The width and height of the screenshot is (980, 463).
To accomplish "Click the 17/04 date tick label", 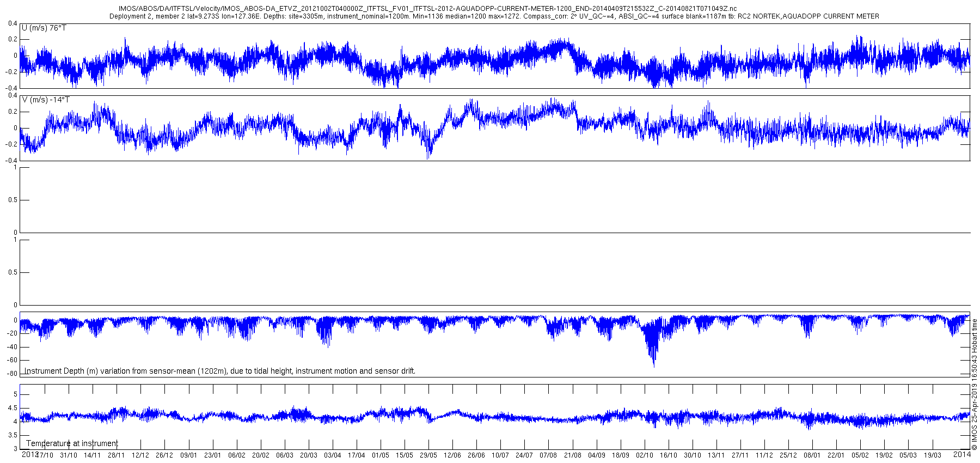I will click(x=357, y=455).
